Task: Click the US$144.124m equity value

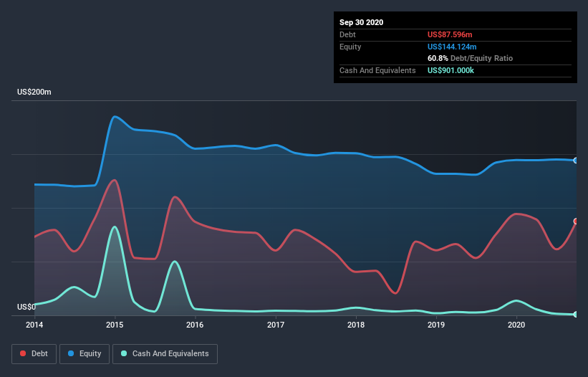Action: coord(452,47)
